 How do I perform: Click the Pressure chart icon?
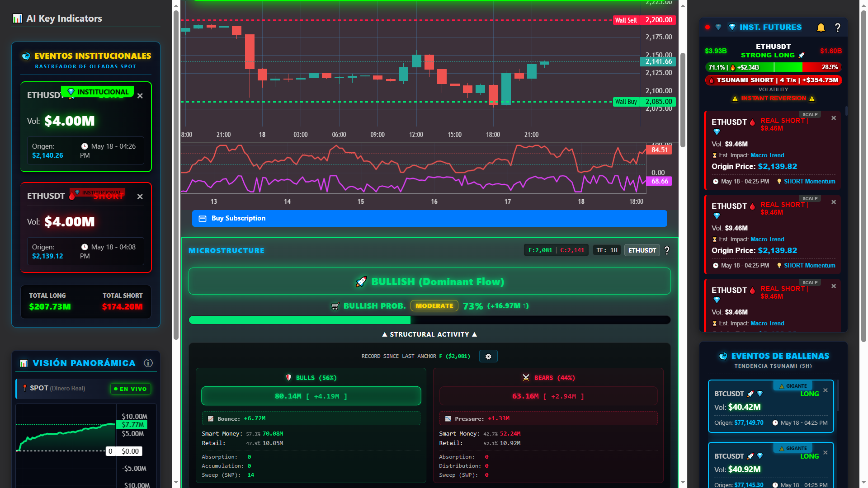click(x=448, y=419)
